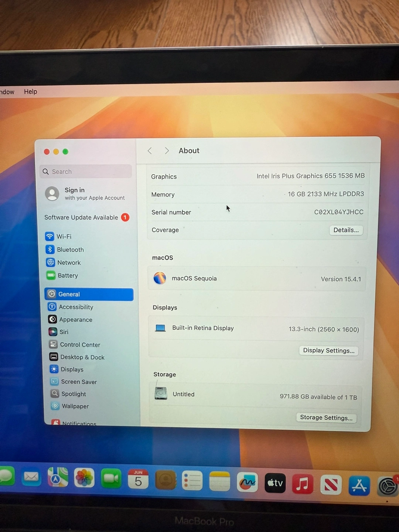Open Control Center settings
399x532 pixels.
(x=75, y=344)
